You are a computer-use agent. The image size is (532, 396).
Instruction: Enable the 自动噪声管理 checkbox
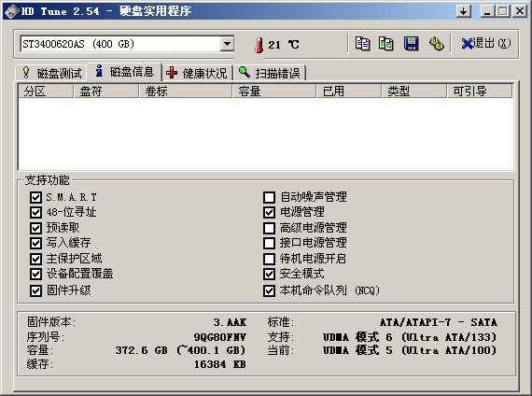pos(269,197)
